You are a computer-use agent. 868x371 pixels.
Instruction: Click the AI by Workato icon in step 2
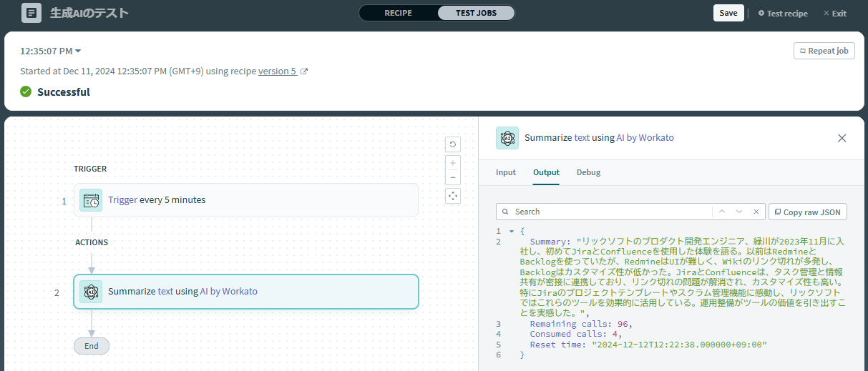click(91, 292)
